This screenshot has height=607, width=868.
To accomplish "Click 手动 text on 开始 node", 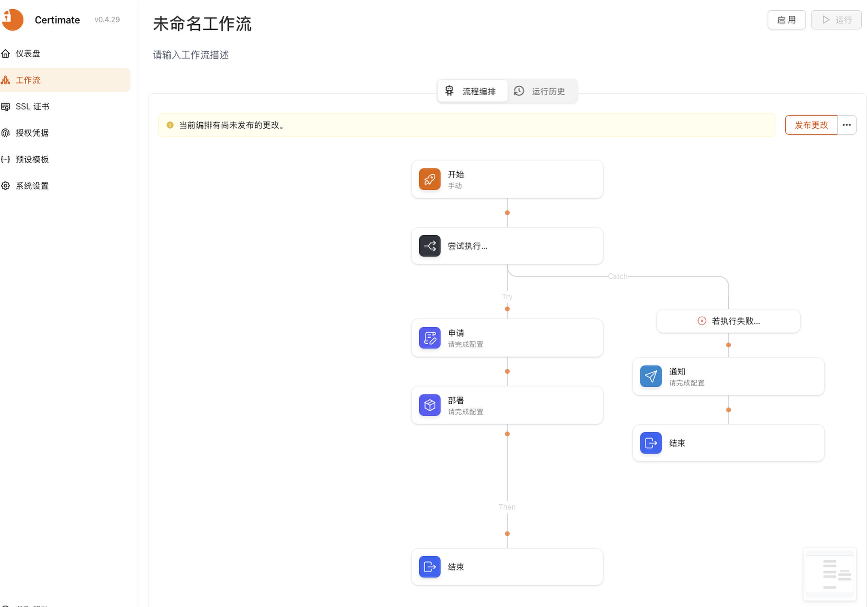I will pos(455,186).
